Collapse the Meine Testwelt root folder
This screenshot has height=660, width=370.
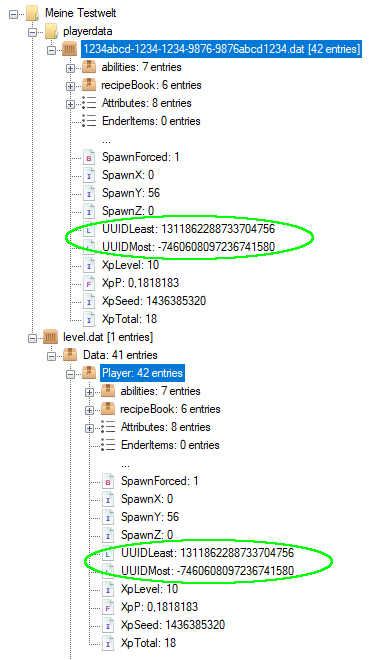[x=13, y=14]
